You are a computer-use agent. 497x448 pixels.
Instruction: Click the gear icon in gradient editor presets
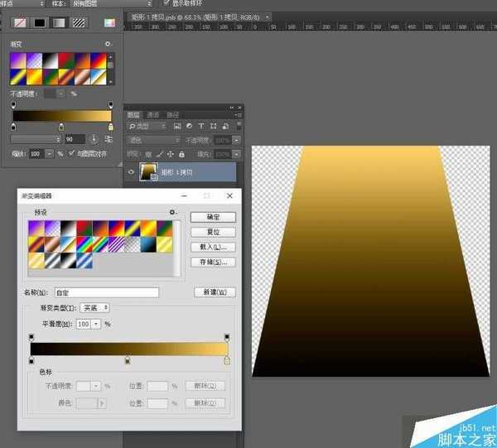(172, 213)
